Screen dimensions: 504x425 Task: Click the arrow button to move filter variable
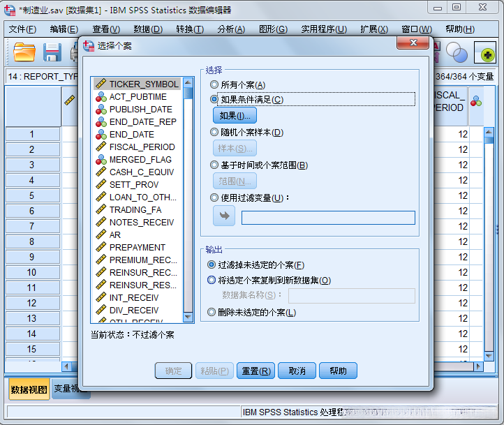(x=224, y=216)
